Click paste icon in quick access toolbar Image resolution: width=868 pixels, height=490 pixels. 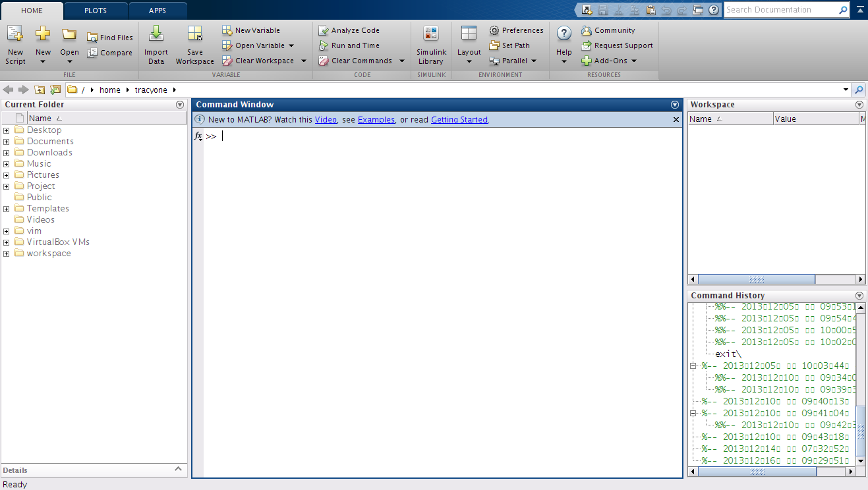click(651, 10)
